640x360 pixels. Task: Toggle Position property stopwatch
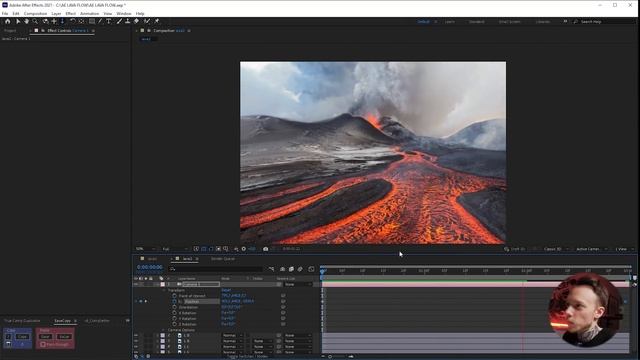[175, 301]
